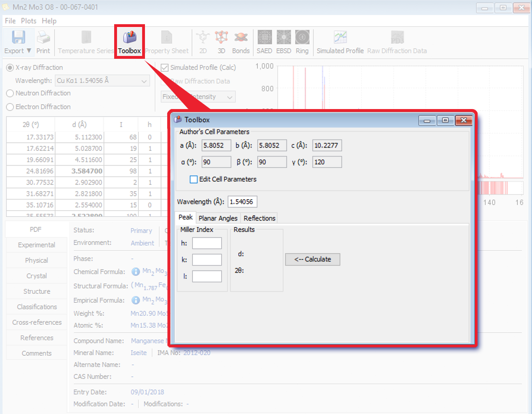
Task: Minimize the Toolbox window
Action: click(x=427, y=120)
